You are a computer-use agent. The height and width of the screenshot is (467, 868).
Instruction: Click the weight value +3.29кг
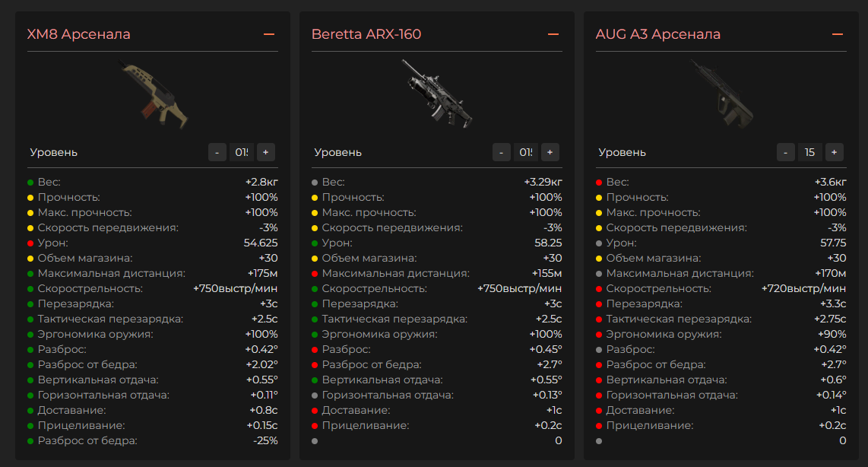coord(543,183)
